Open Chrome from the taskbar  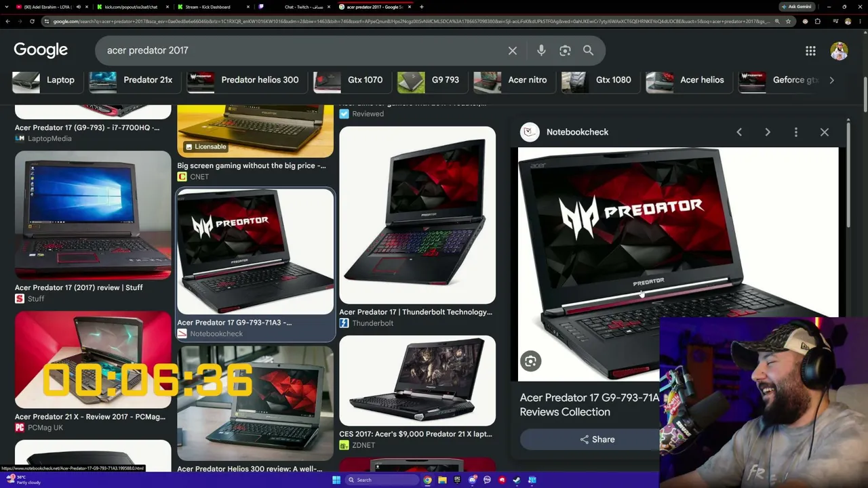(427, 480)
